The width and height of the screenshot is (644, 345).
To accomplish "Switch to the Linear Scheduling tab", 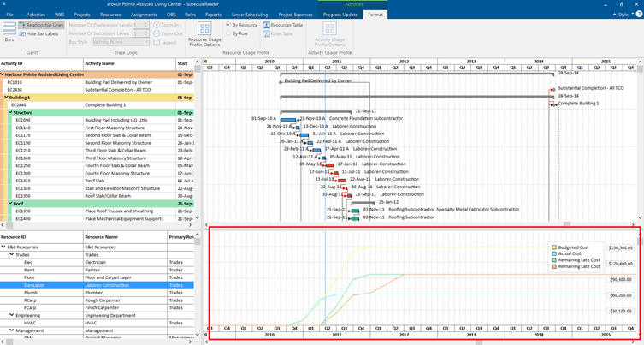I will 249,15.
